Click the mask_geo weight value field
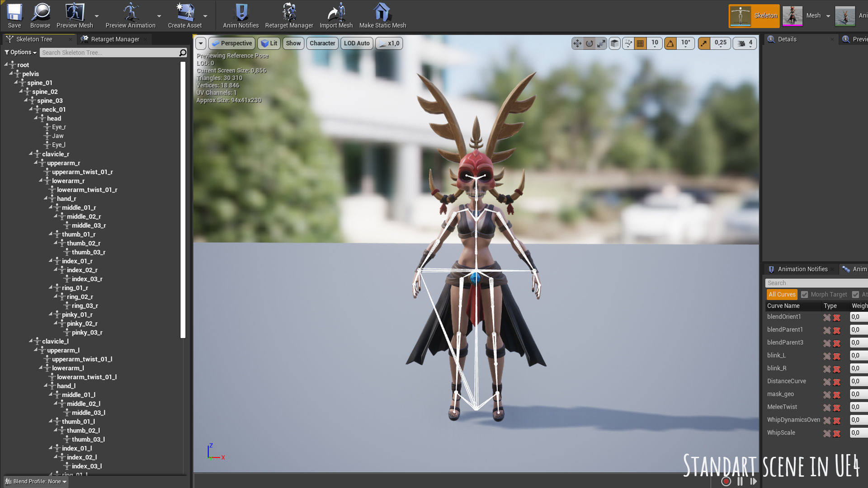Viewport: 868px width, 488px height. coord(859,394)
